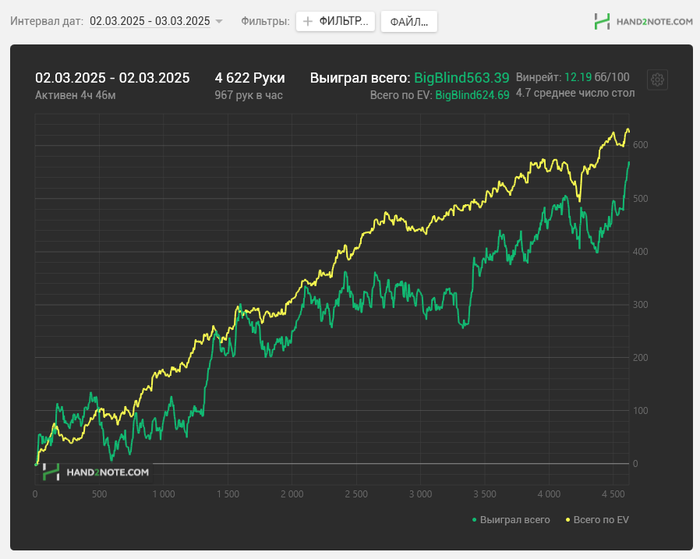700x559 pixels.
Task: Click the chart title 02.03.2025 - 02.03.2025
Action: click(112, 78)
